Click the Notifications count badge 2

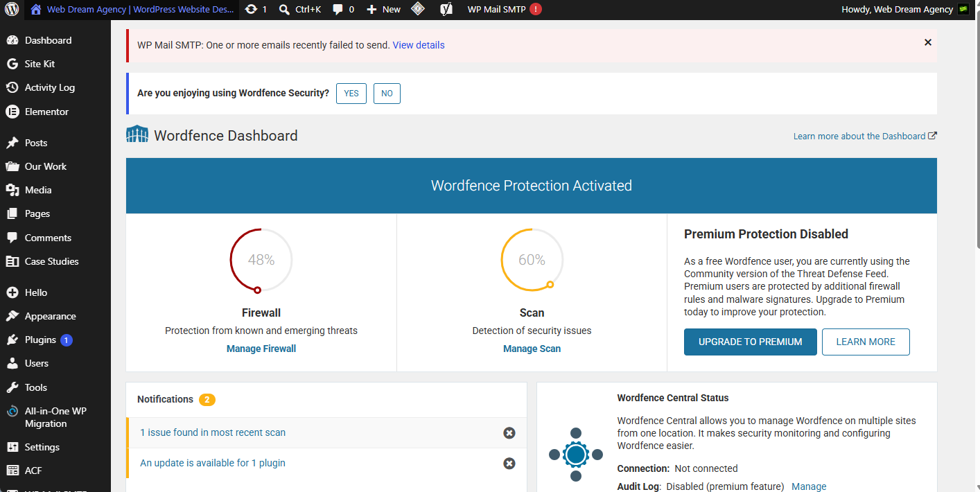(x=207, y=400)
